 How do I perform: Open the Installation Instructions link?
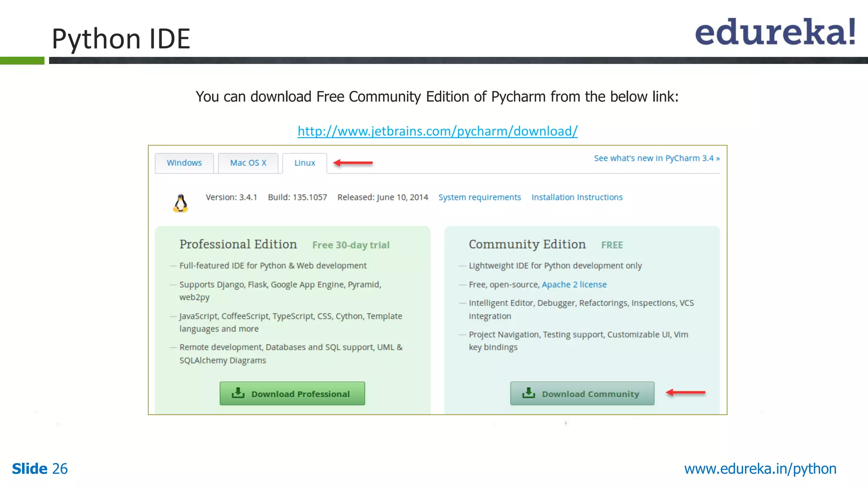(577, 197)
